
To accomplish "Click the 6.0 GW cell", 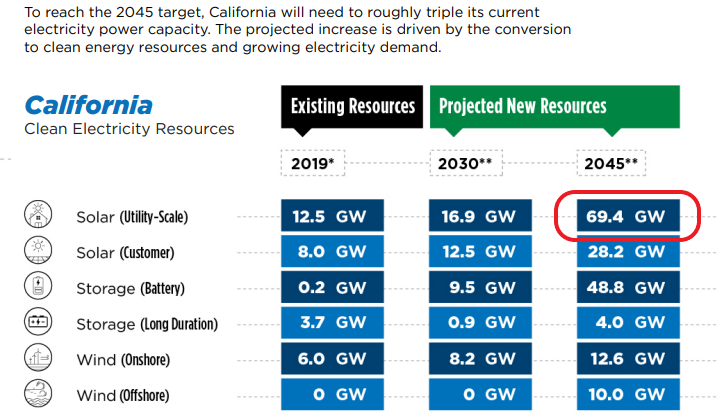I will (332, 358).
